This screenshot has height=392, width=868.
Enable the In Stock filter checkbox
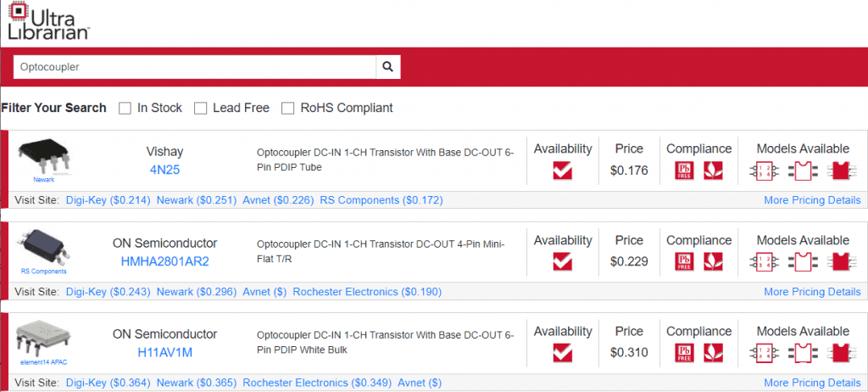coord(125,109)
